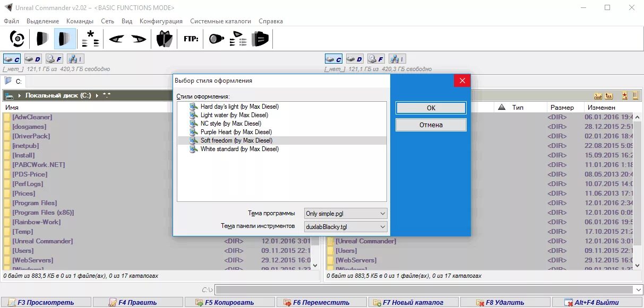Click the last toolbar icon on the right
Image resolution: width=644 pixels, height=308 pixels.
pyautogui.click(x=260, y=39)
